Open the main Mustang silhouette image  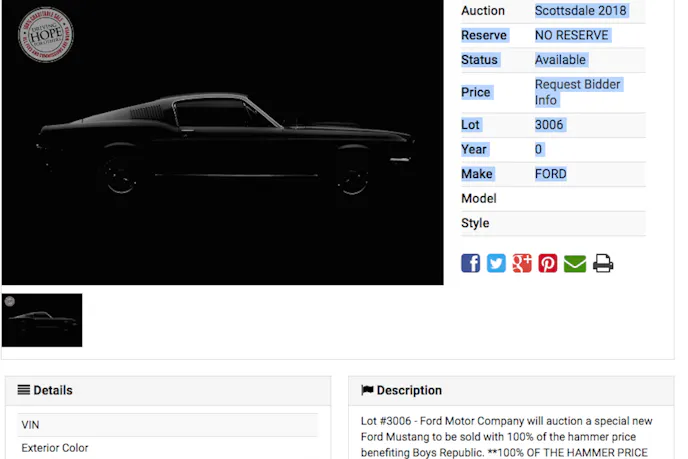pyautogui.click(x=222, y=142)
